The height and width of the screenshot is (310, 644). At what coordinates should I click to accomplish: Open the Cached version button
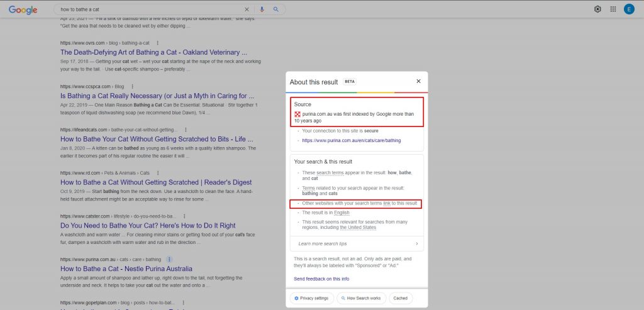coord(401,298)
